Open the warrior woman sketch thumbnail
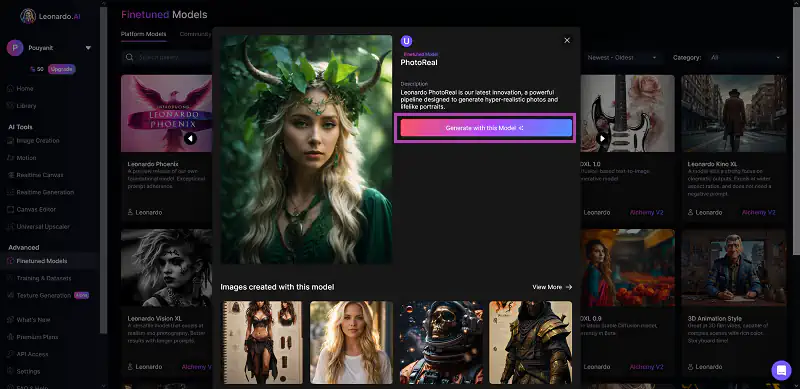 pyautogui.click(x=262, y=342)
